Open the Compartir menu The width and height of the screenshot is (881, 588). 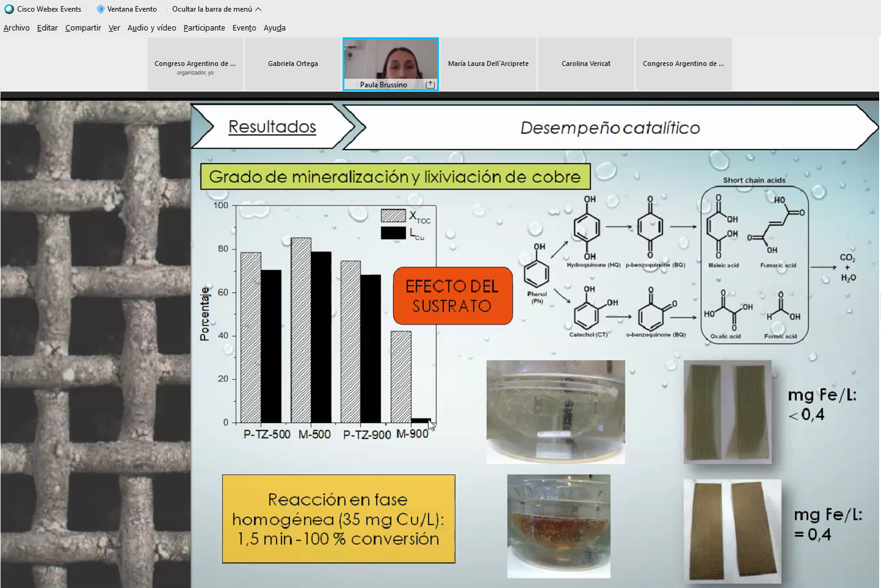pyautogui.click(x=83, y=28)
